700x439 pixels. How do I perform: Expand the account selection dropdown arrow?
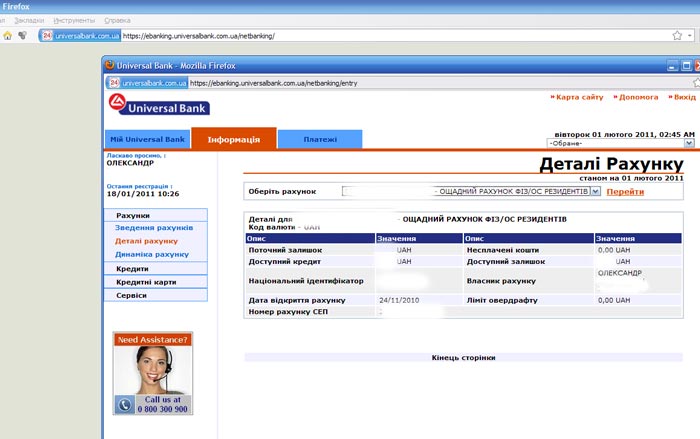coord(596,191)
